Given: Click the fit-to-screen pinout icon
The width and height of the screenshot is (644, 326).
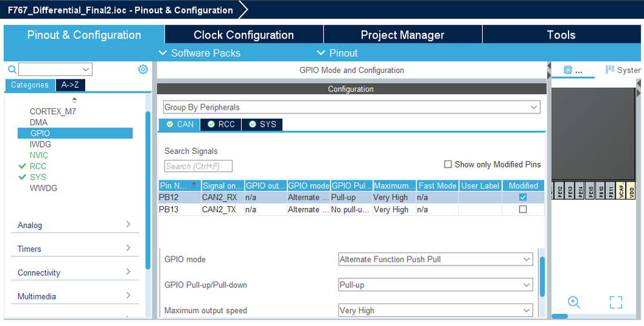Looking at the screenshot, I should 616,302.
